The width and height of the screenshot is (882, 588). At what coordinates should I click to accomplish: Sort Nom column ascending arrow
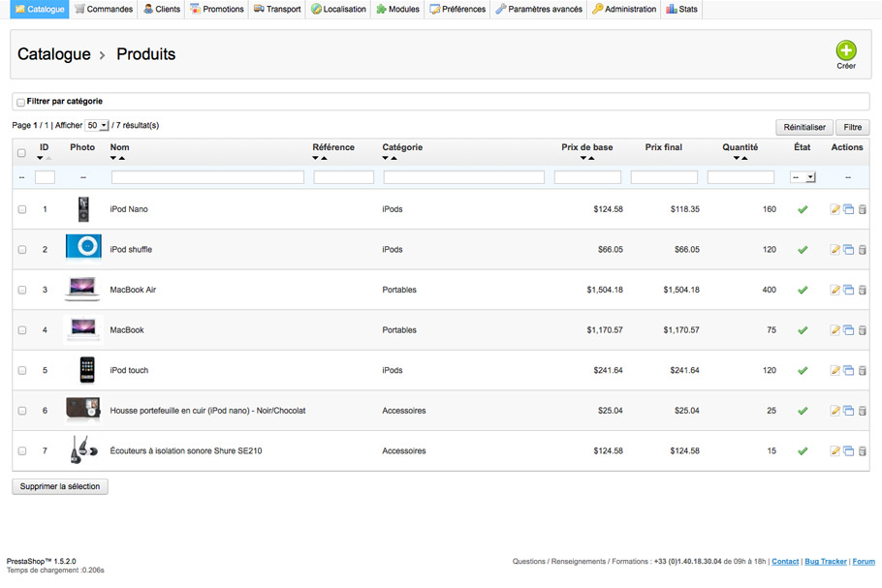coord(122,158)
